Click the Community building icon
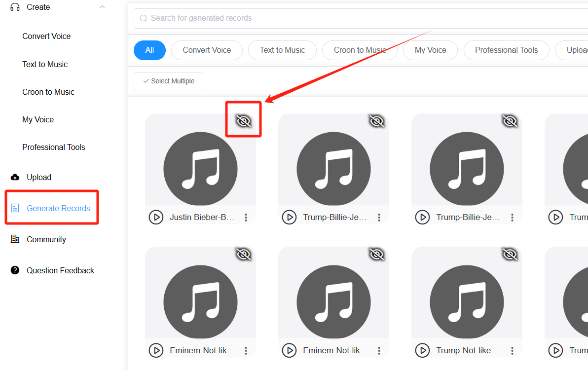 [15, 239]
